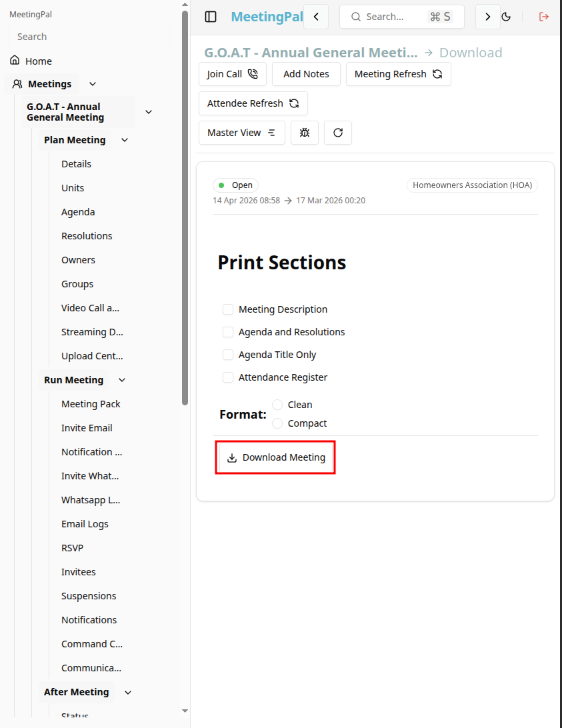Click the red logout icon

tap(544, 17)
